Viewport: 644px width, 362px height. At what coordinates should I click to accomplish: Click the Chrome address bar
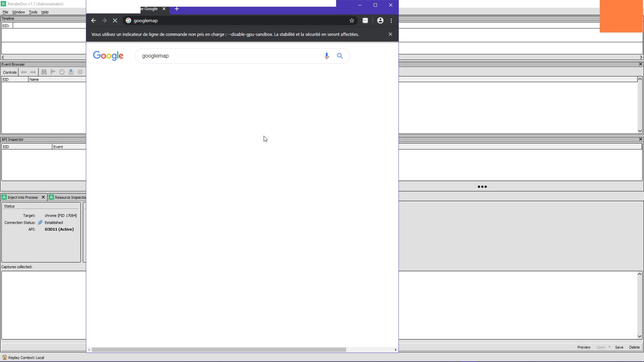tap(240, 20)
